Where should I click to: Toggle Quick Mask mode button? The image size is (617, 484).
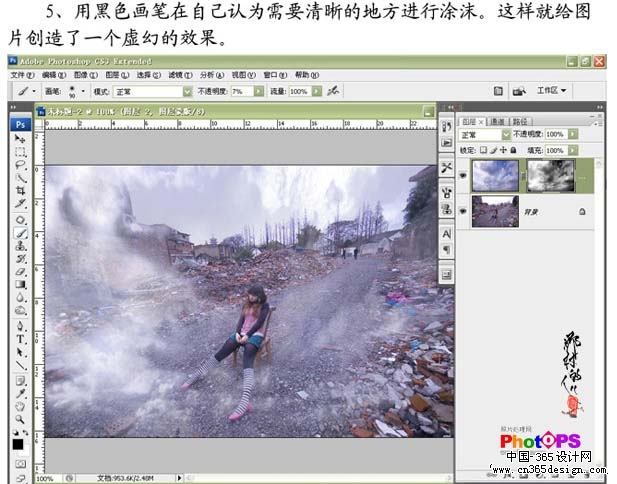pos(20,464)
